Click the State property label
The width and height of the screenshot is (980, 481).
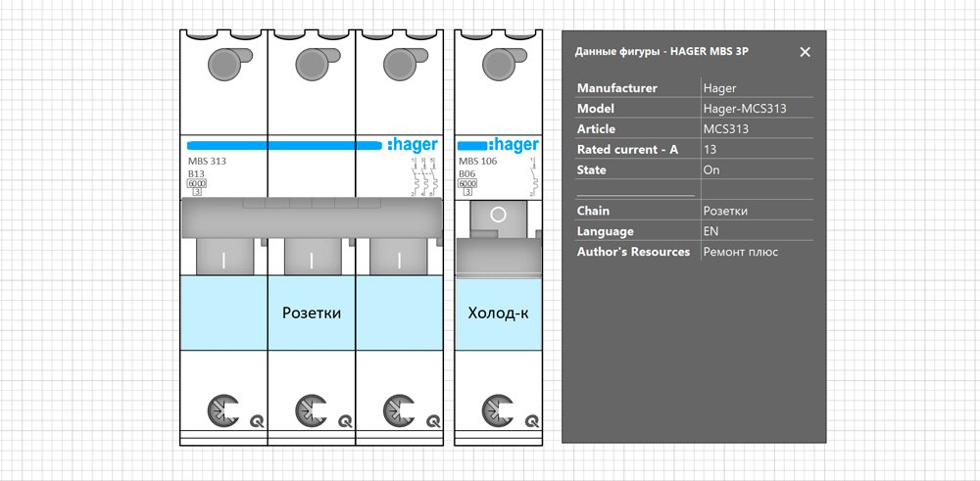pos(591,169)
